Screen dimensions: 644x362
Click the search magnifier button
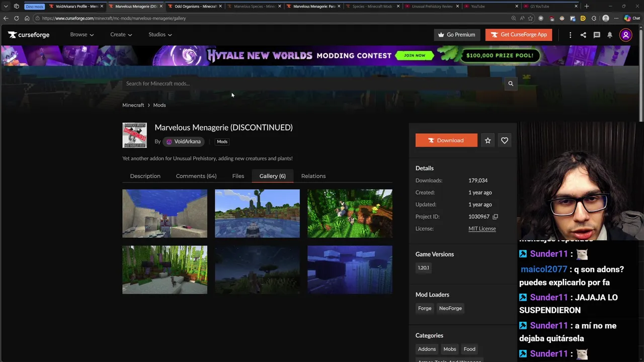point(511,83)
